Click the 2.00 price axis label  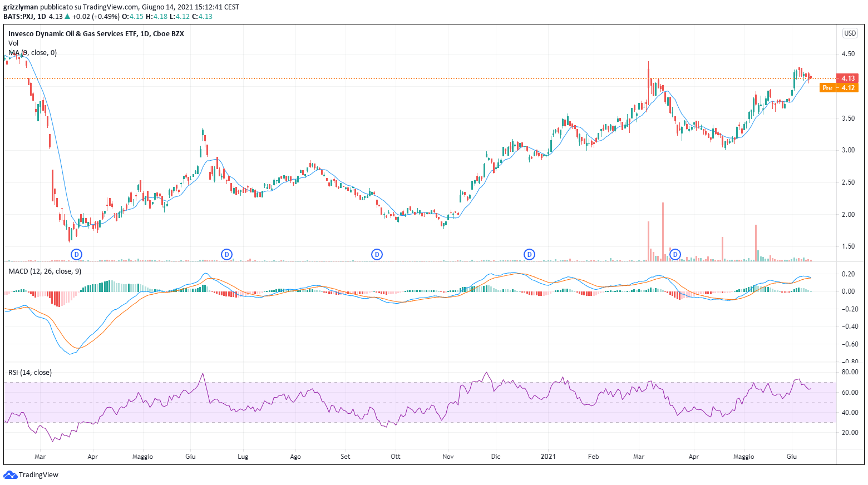coord(848,215)
